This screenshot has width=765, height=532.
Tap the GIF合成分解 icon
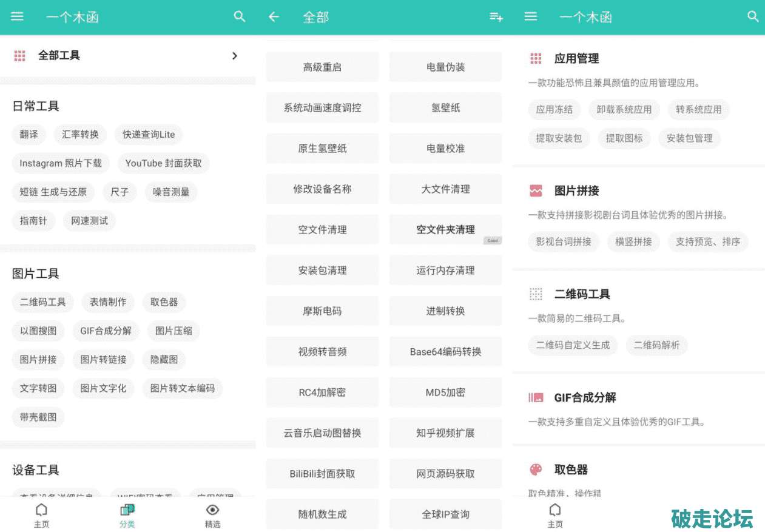tap(536, 398)
